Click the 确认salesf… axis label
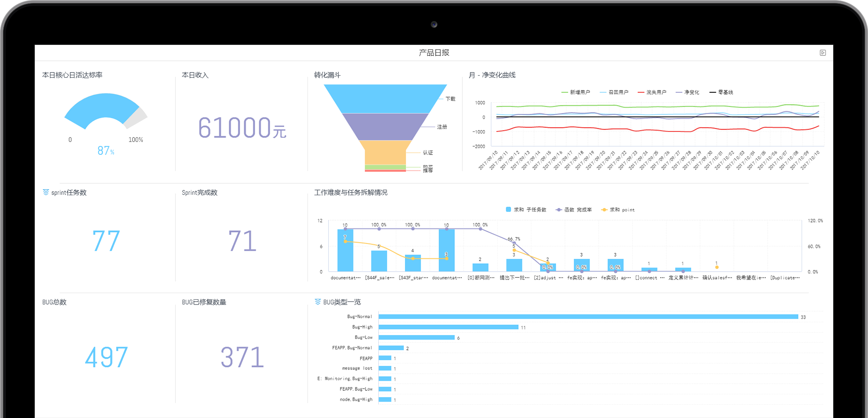This screenshot has height=418, width=868. (717, 278)
